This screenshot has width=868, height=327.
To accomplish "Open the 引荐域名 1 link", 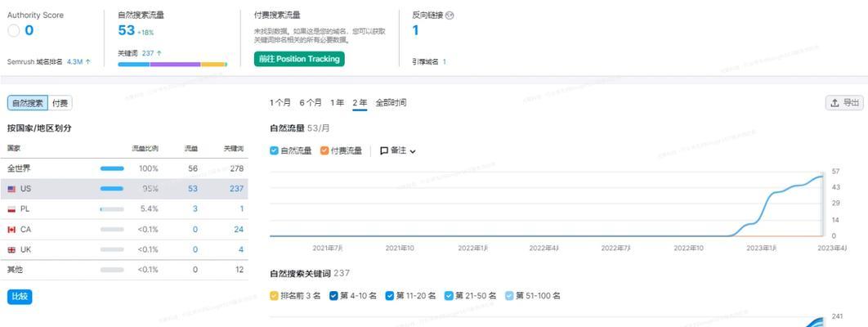I will [444, 62].
